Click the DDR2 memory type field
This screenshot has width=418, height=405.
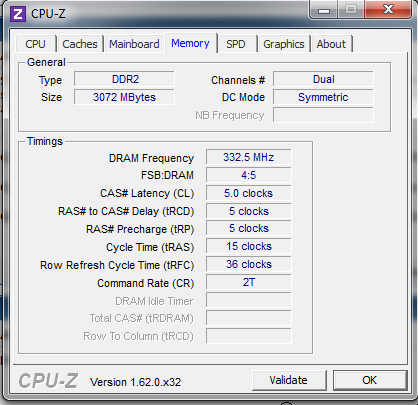point(124,79)
